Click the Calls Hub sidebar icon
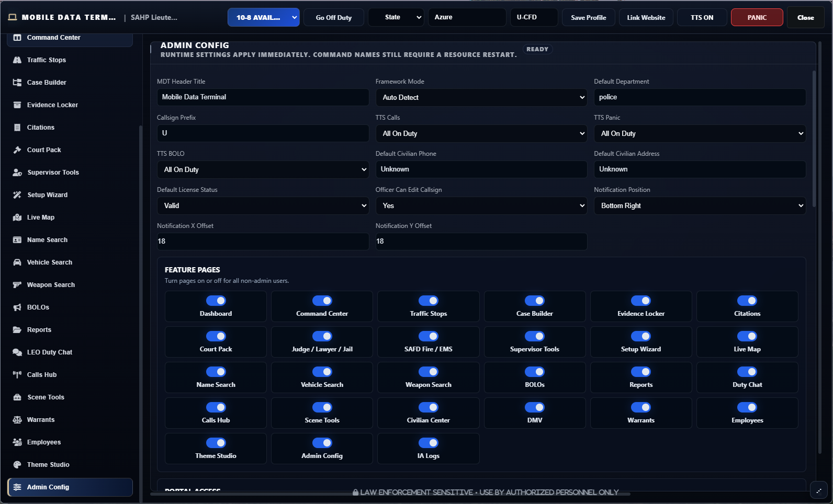Screen dimensions: 833x504 (x=17, y=375)
